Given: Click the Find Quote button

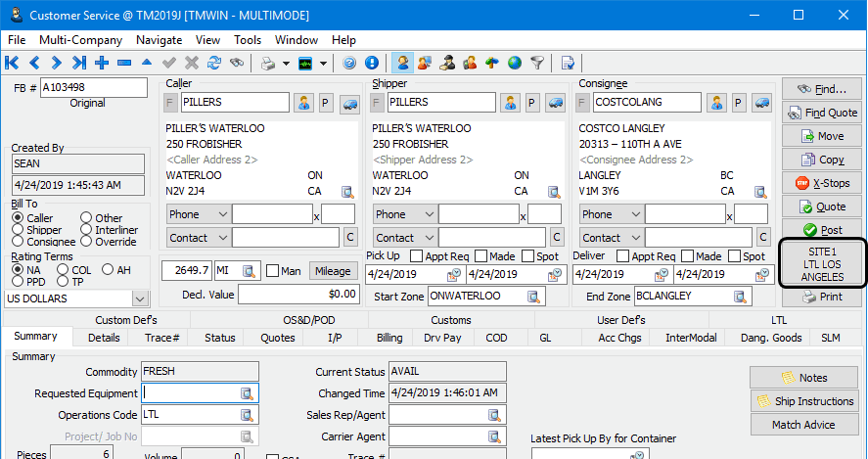Looking at the screenshot, I should click(820, 113).
